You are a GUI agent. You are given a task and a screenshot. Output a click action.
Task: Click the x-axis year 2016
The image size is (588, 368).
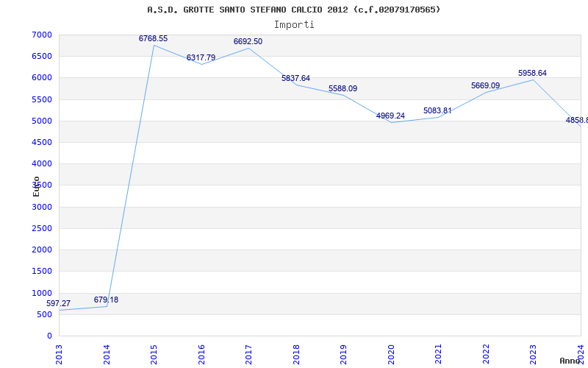click(x=201, y=355)
